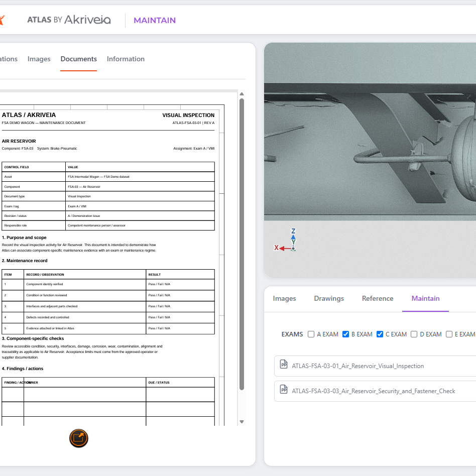The height and width of the screenshot is (476, 476).
Task: Click '1. Purpose and scope' heading
Action: (24, 237)
